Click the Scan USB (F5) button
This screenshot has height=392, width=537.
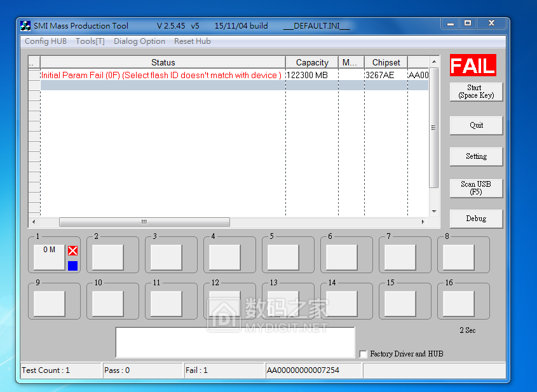(x=476, y=187)
